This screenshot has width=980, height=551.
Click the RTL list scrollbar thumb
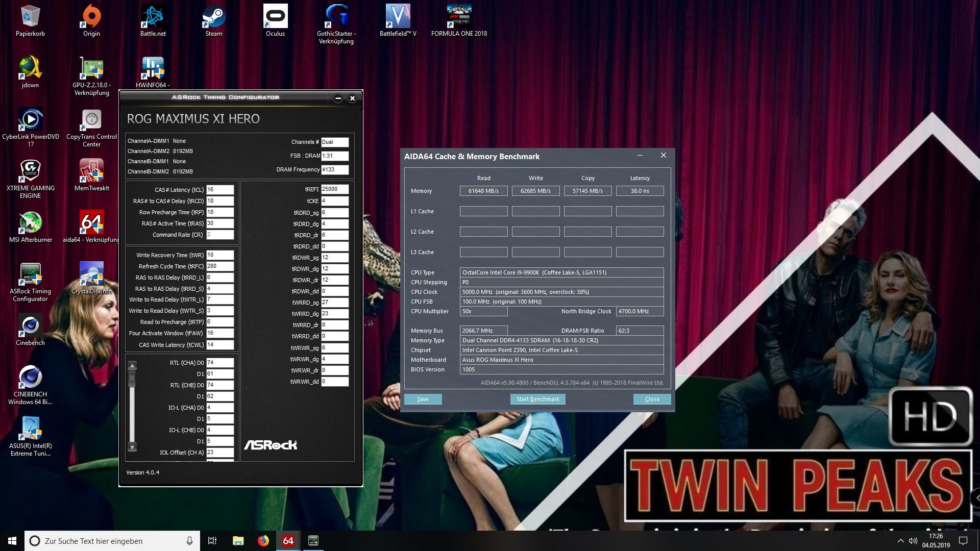pyautogui.click(x=132, y=379)
